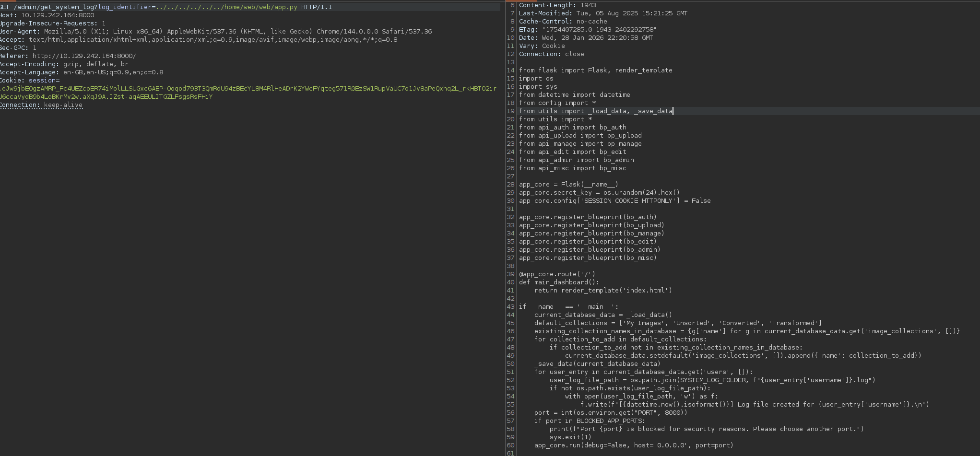This screenshot has height=456, width=980.
Task: Click register_blueprint(bp_upload) line
Action: coord(592,225)
